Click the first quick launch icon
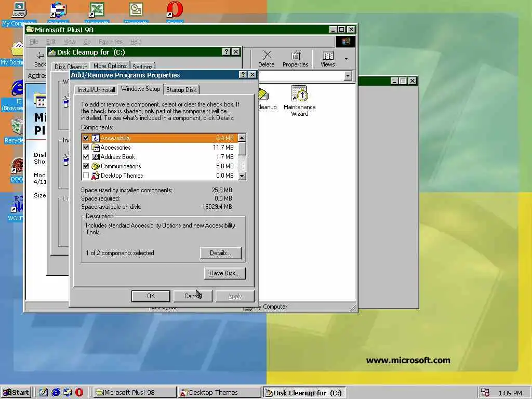This screenshot has height=399, width=532. point(44,392)
